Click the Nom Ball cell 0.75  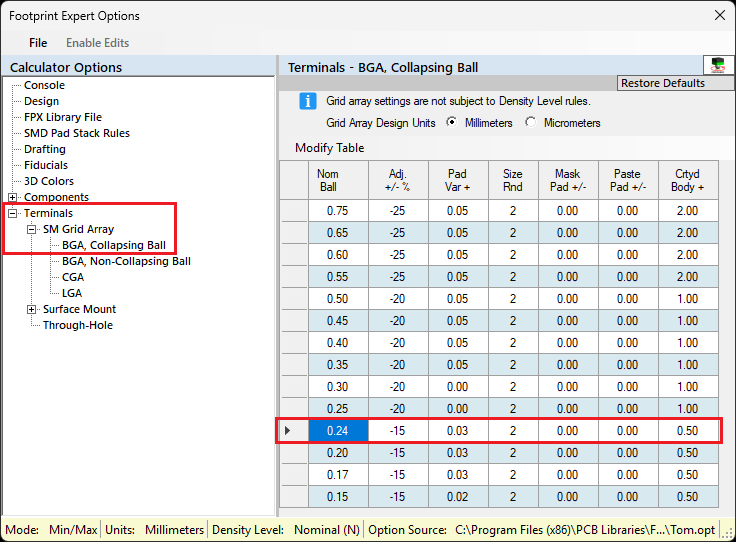click(x=338, y=211)
